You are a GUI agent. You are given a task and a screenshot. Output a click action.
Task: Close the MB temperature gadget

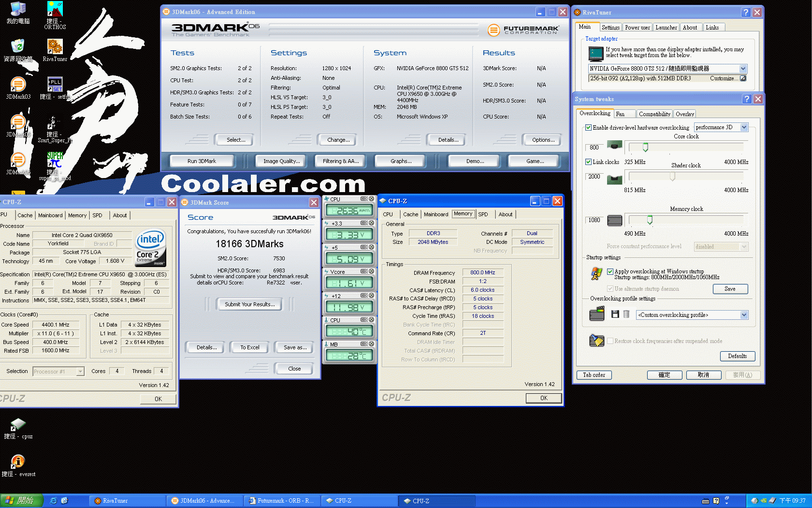click(371, 344)
